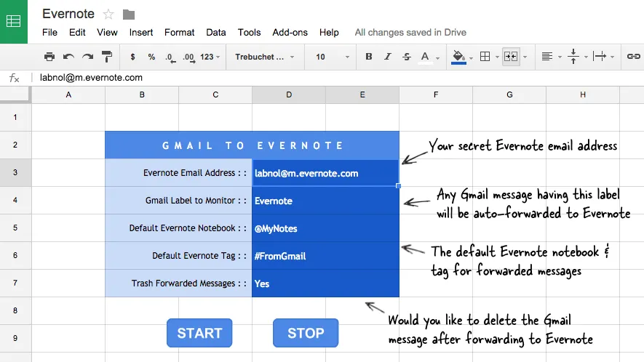Expand the merge cells dropdown arrow
The width and height of the screenshot is (644, 362).
coord(525,57)
